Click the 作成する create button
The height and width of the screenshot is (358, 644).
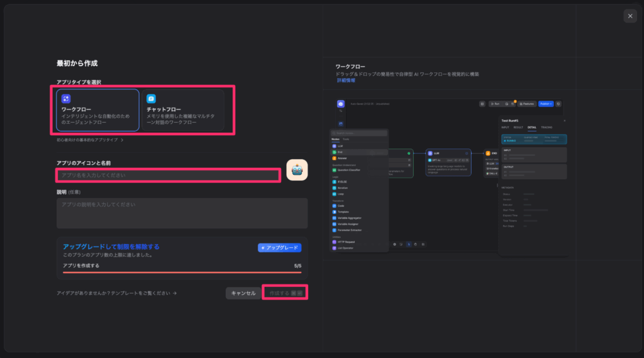point(285,293)
